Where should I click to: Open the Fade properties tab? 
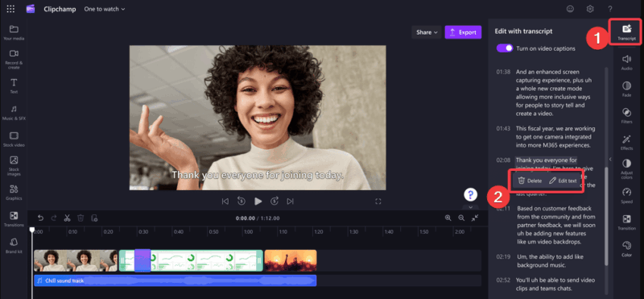coord(626,89)
